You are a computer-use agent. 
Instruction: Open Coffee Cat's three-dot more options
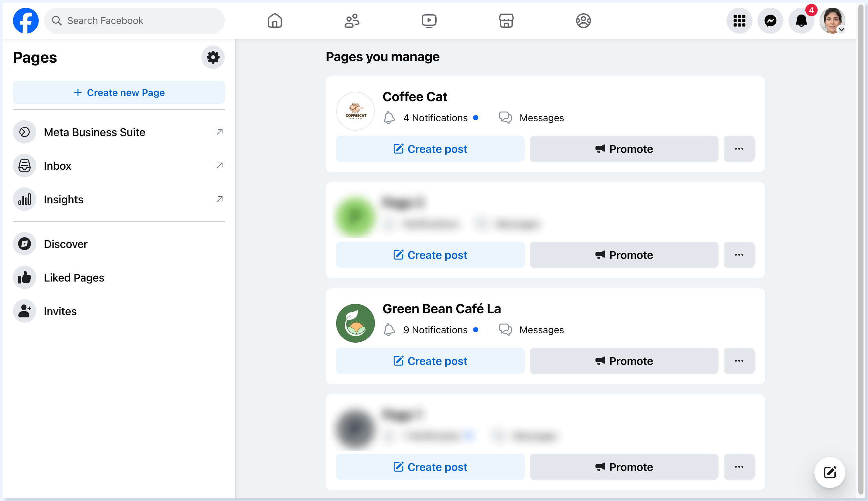[739, 149]
